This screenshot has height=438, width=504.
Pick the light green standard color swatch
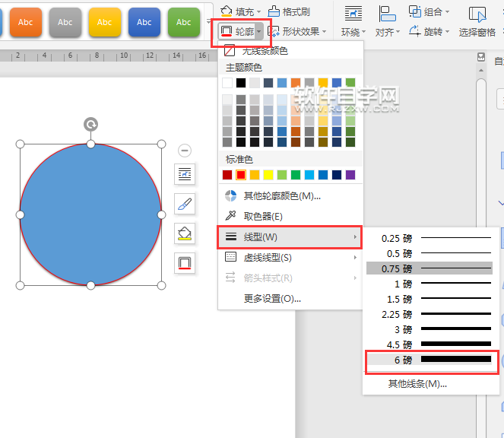pyautogui.click(x=282, y=175)
